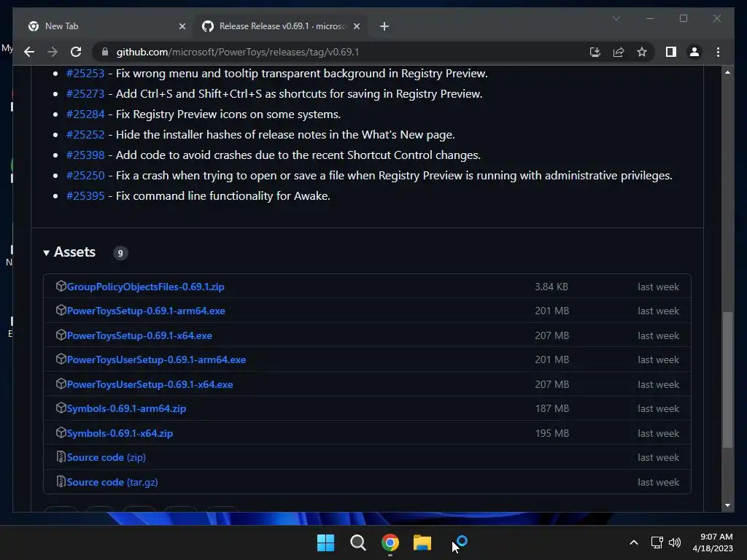Open pull request #25252 link

pos(85,135)
